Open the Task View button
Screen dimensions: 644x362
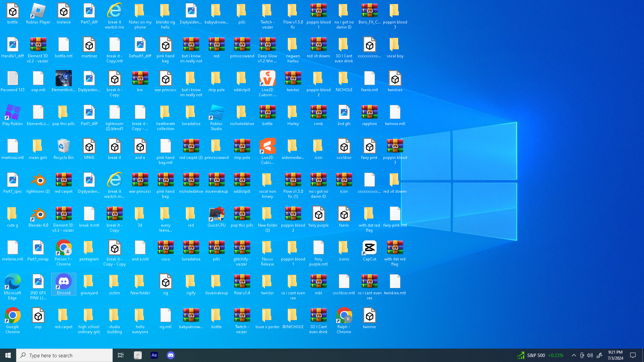[x=121, y=355]
